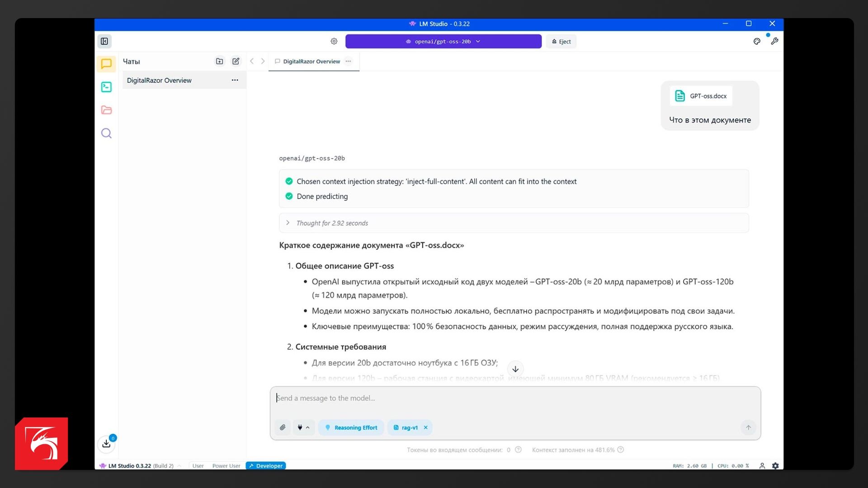Attach a file with paperclip icon

[x=283, y=427]
